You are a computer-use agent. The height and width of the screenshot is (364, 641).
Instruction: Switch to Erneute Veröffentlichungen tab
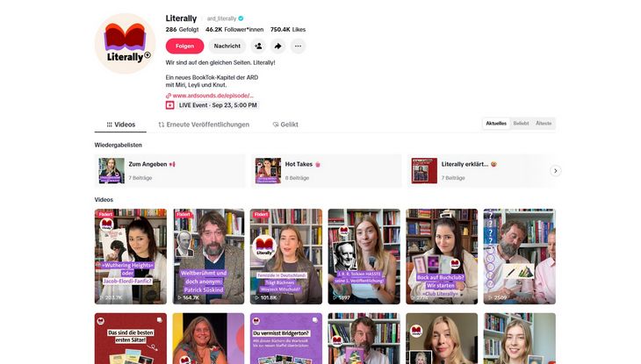[204, 125]
